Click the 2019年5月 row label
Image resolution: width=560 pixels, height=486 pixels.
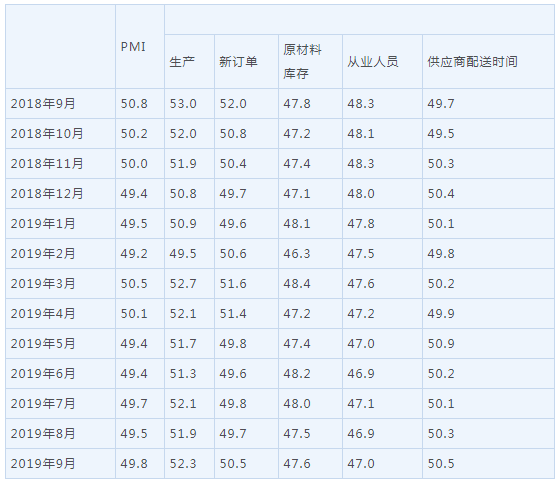(x=43, y=344)
